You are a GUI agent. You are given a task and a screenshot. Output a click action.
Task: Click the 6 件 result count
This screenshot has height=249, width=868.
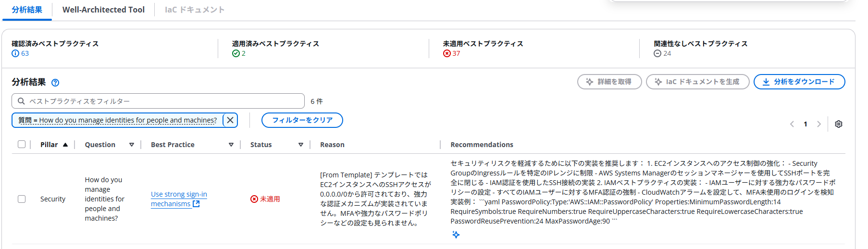tap(317, 101)
